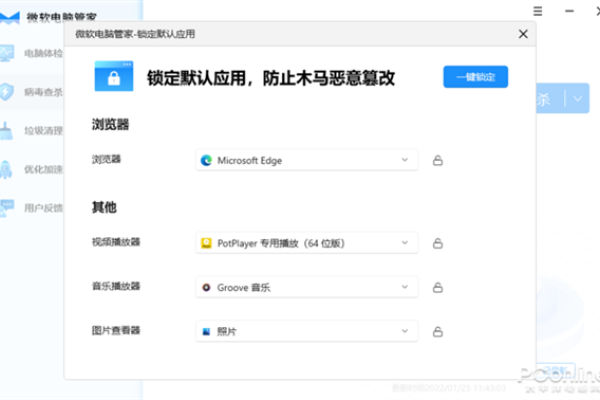Click the 病毒查杀 shield icon in sidebar
Screen dimensions: 600x400
7,92
